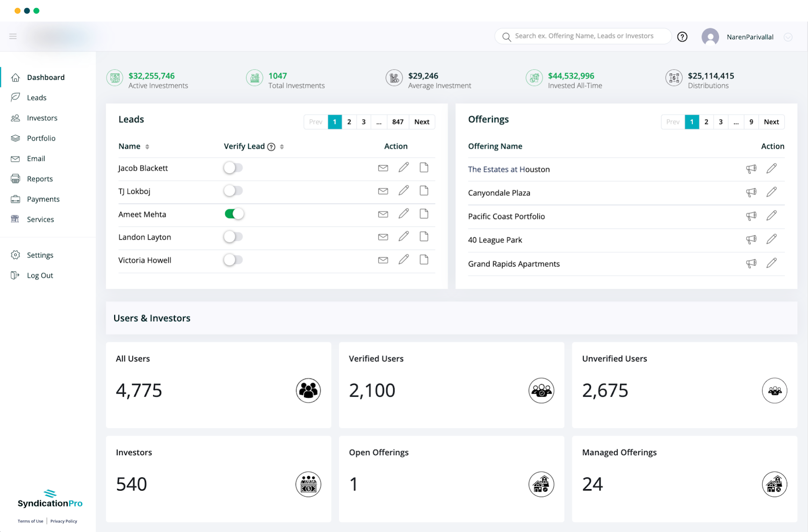This screenshot has height=532, width=808.
Task: Click the All Users group icon
Action: [x=308, y=390]
